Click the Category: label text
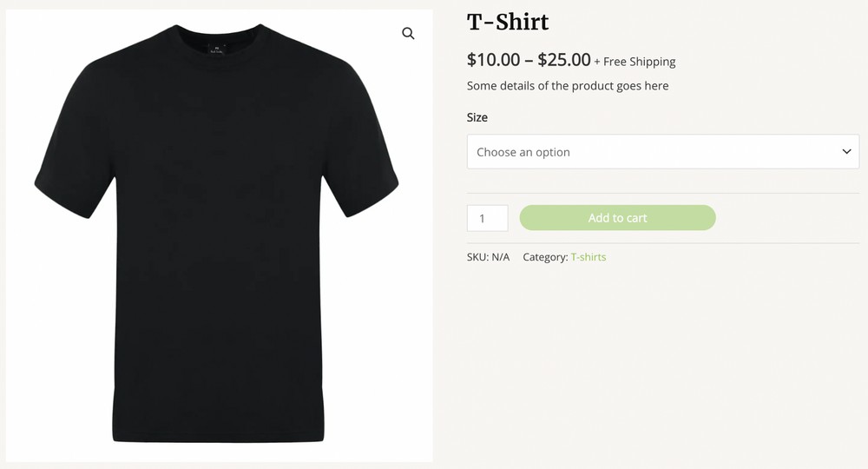Image resolution: width=868 pixels, height=469 pixels. 545,257
